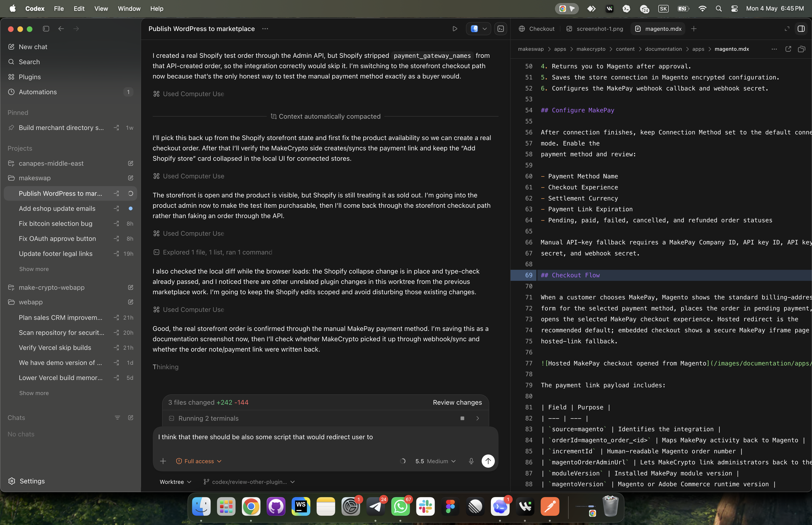Expand the first Used Computer Use step

[x=189, y=94]
